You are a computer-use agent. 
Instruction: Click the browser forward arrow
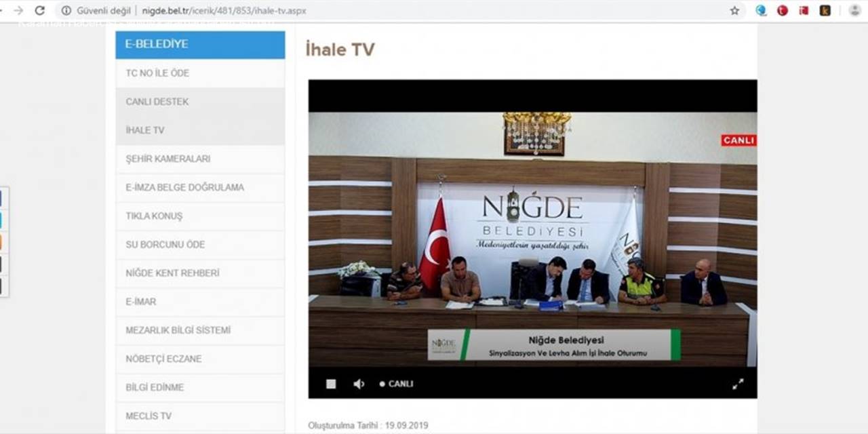coord(18,11)
